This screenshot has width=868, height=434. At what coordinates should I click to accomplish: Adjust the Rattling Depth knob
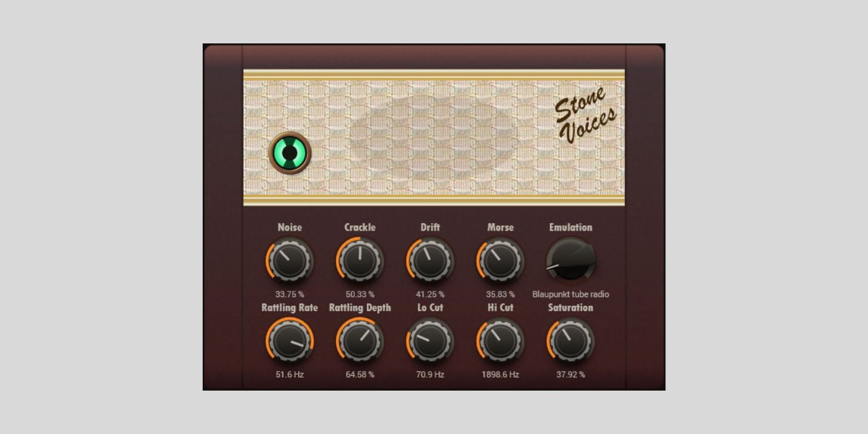click(360, 342)
